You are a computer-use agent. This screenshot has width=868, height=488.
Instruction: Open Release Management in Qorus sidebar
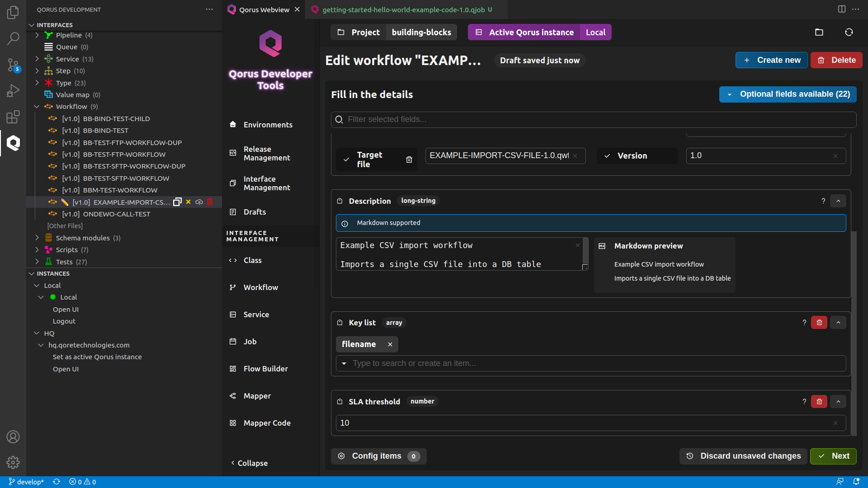tap(267, 154)
